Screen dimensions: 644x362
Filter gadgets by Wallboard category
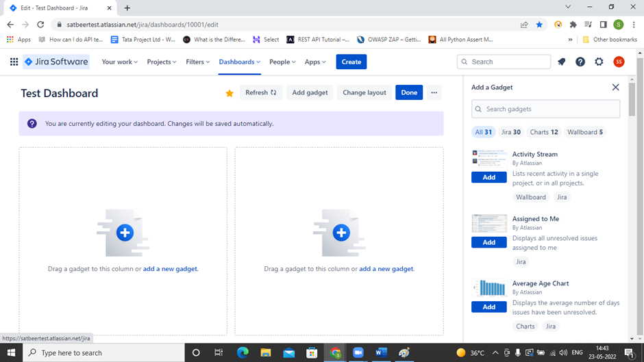point(585,132)
